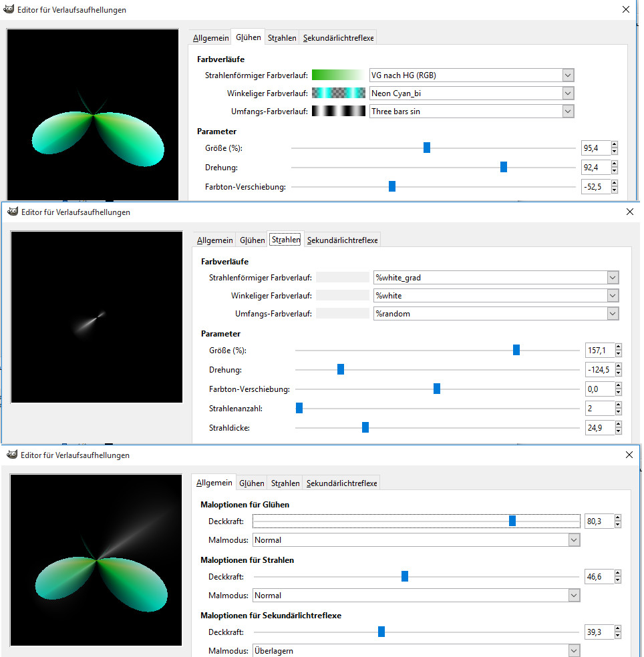
Task: Expand the VG nach HG (RGB) gradient dropdown
Action: point(568,75)
